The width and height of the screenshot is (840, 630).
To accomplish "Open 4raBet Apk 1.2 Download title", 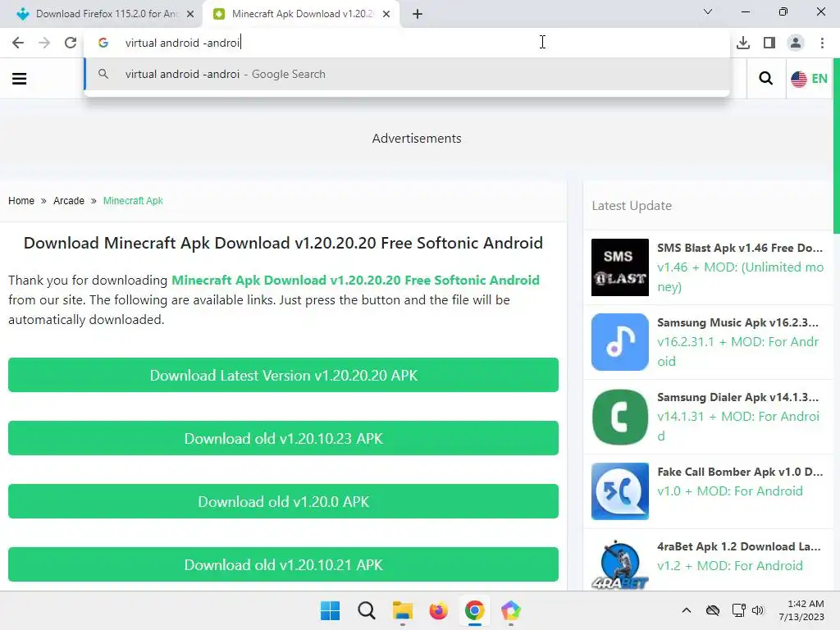I will pos(739,546).
